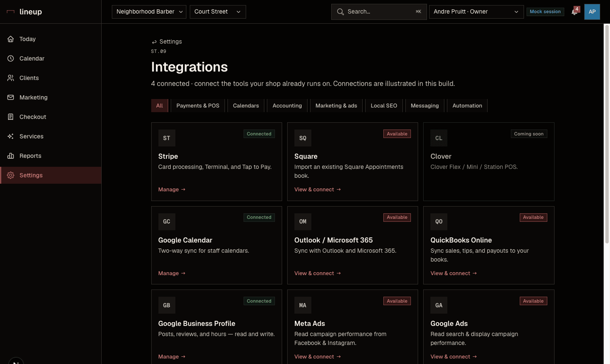The image size is (610, 364).
Task: Click the ST Stripe logo tile
Action: coord(167,138)
